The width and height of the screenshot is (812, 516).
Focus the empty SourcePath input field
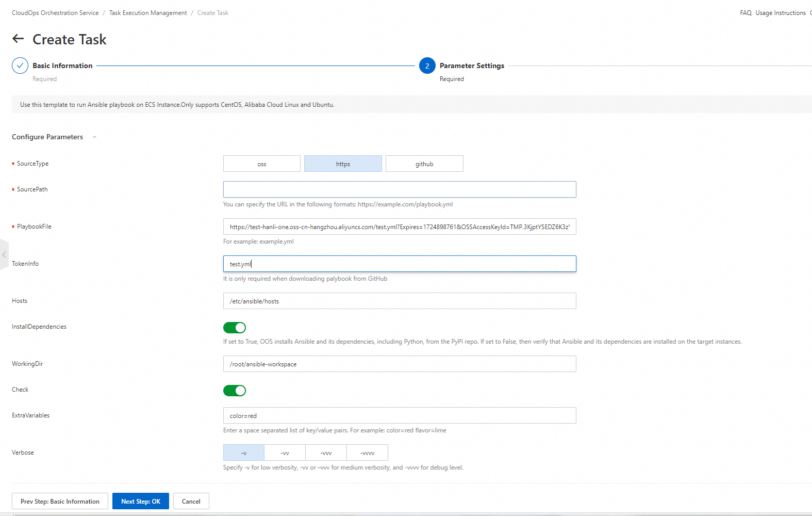point(400,189)
